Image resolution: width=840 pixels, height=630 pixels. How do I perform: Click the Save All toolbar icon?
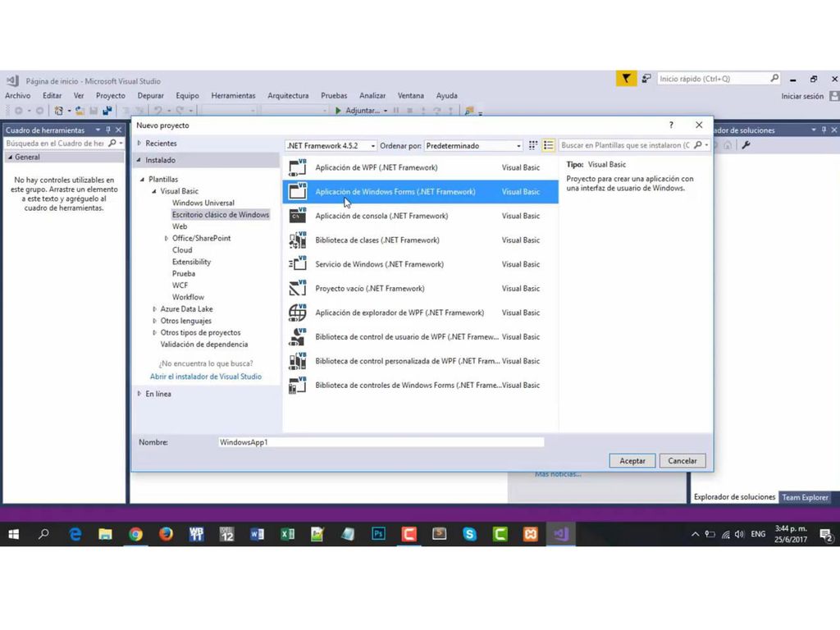(x=107, y=111)
